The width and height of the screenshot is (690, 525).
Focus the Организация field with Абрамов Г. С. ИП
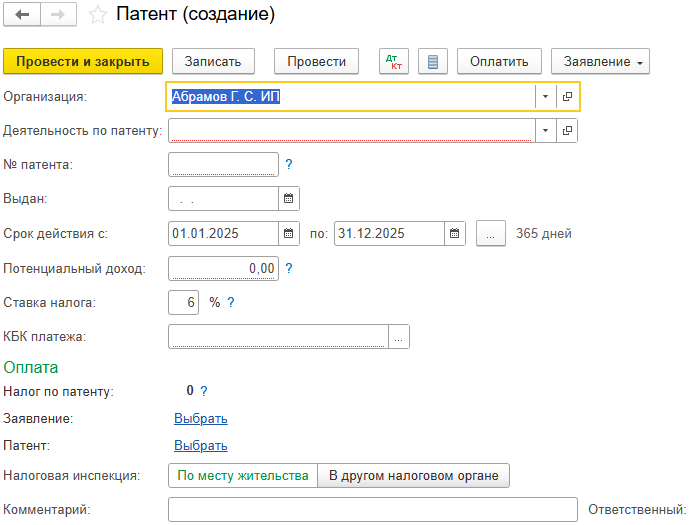pyautogui.click(x=352, y=96)
